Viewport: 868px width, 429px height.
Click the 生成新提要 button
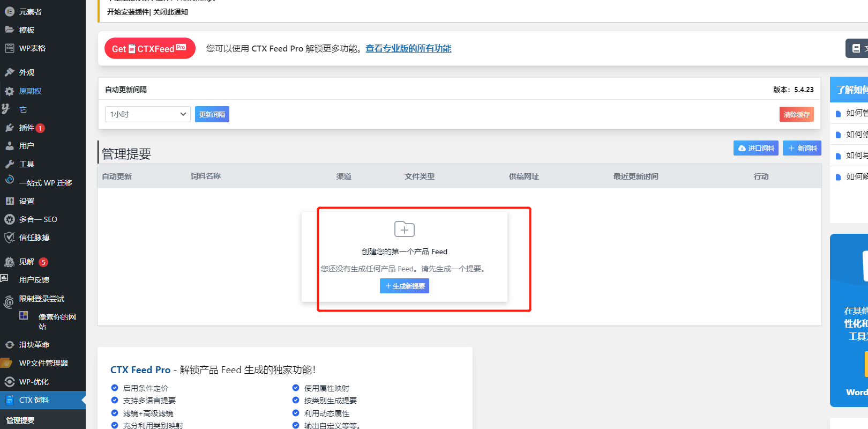[405, 286]
